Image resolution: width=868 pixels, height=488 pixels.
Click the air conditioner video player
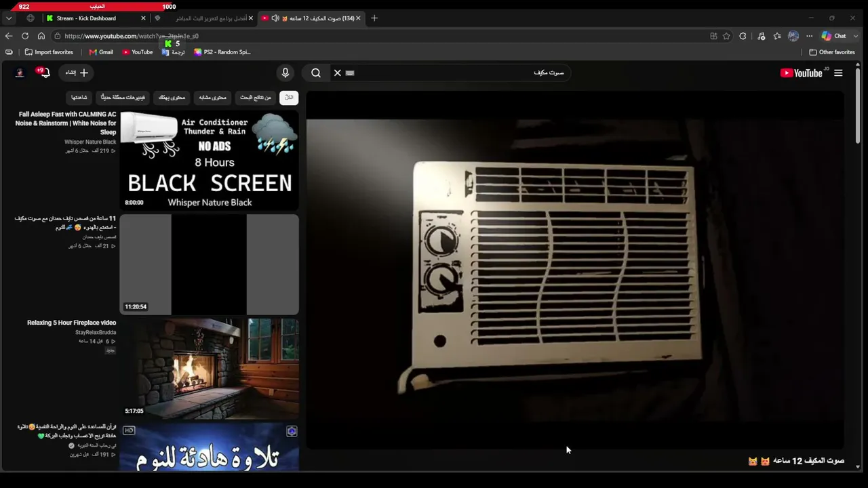point(575,270)
